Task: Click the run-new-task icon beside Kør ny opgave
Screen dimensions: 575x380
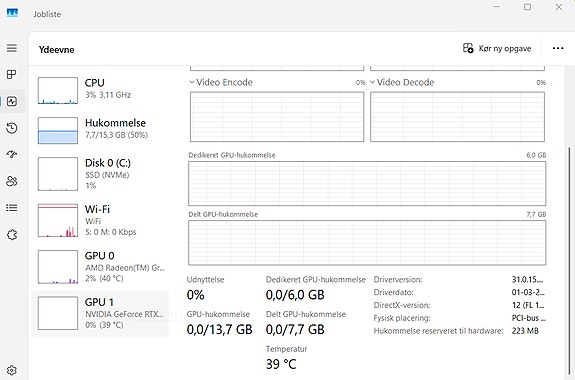Action: [x=468, y=48]
